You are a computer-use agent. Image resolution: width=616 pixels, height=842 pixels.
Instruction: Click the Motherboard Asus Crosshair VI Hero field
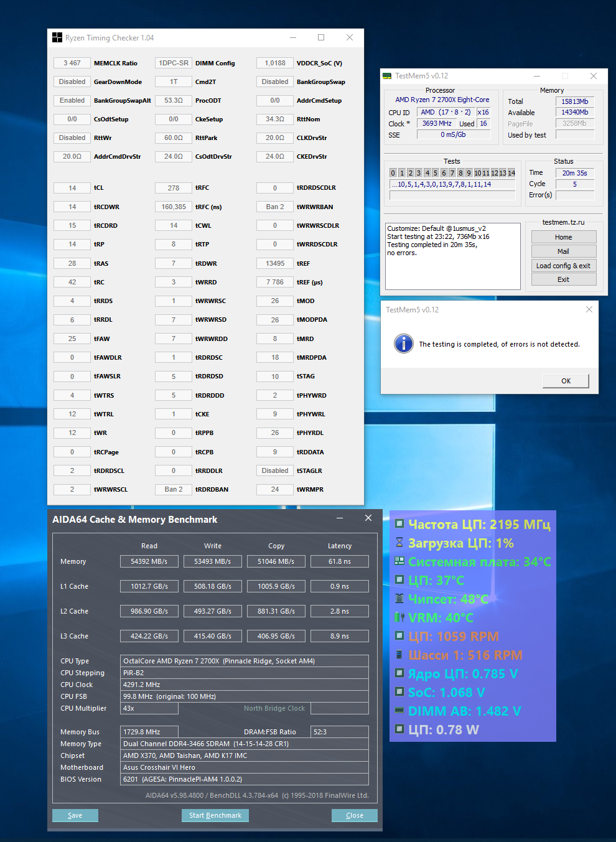pyautogui.click(x=245, y=767)
